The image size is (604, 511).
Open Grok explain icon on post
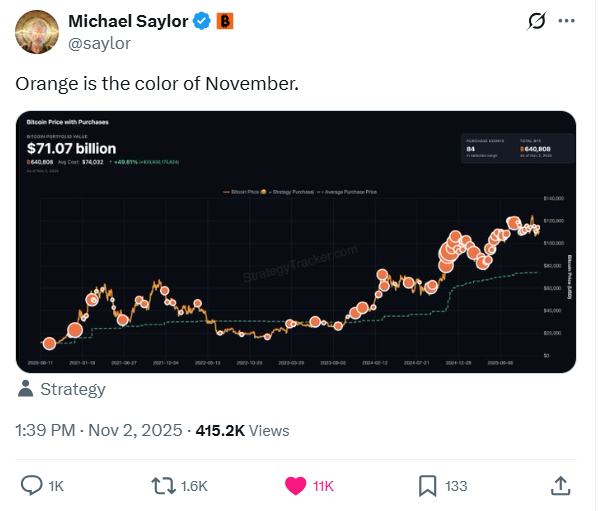click(x=536, y=21)
